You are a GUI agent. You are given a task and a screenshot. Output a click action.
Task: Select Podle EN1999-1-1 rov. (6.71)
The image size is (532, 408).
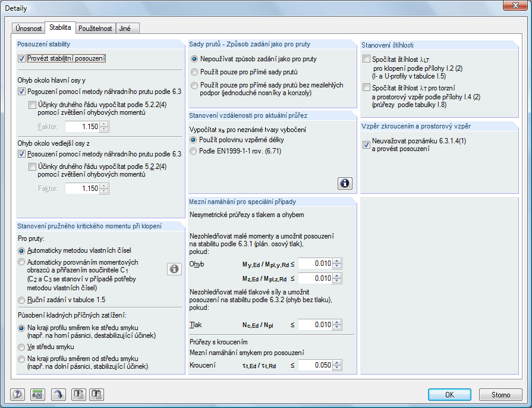click(x=193, y=151)
